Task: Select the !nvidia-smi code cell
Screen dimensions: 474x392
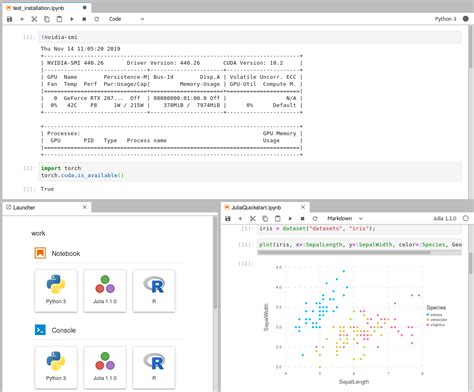Action: point(251,37)
